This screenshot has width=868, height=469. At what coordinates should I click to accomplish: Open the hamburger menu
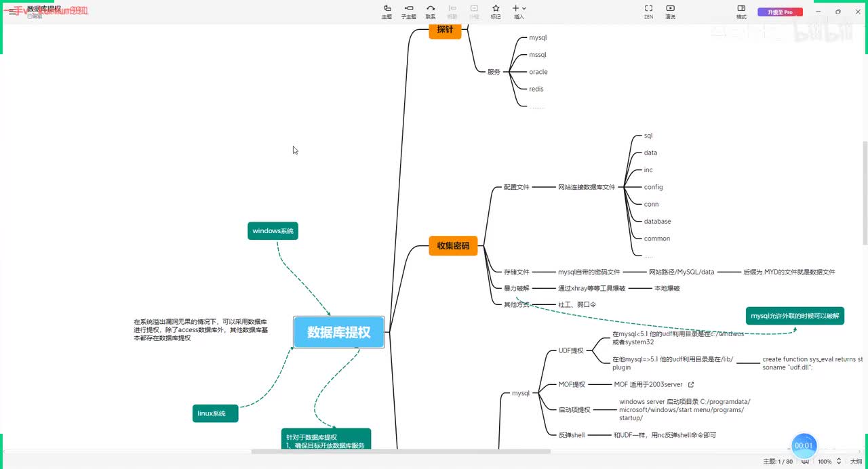pos(13,12)
